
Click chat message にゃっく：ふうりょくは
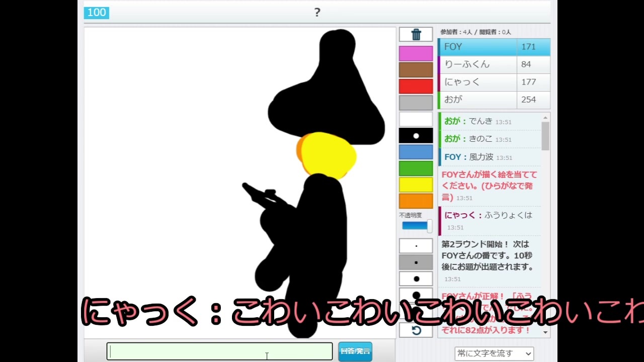pyautogui.click(x=490, y=221)
